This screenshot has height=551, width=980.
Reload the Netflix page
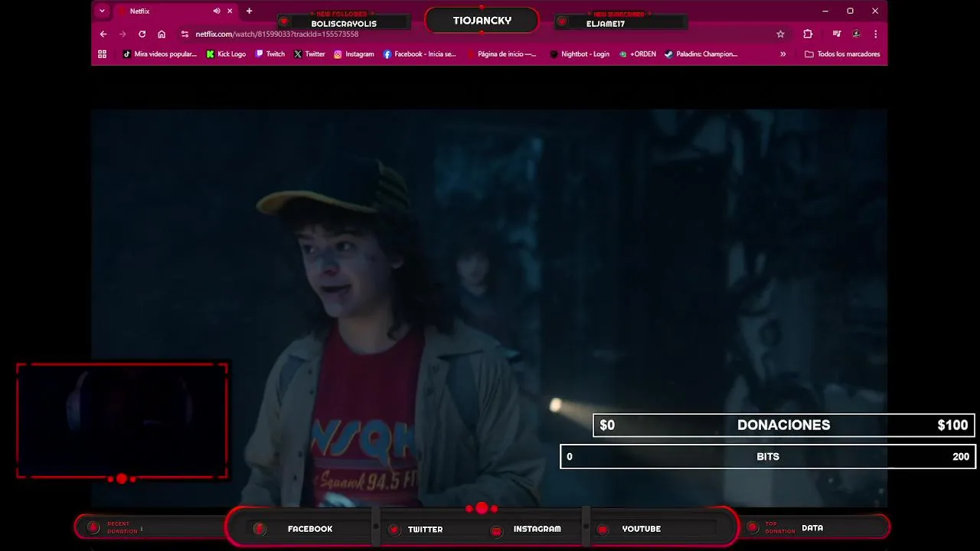142,34
